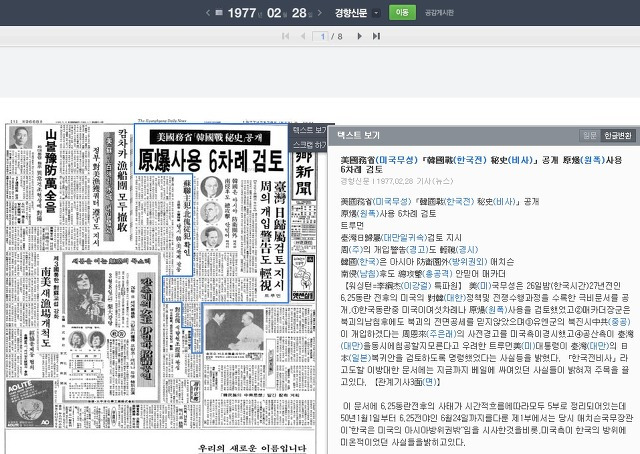Go to next page arrow
640x454 pixels.
(x=359, y=36)
